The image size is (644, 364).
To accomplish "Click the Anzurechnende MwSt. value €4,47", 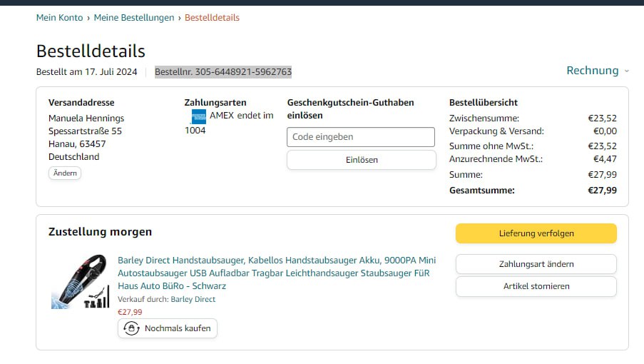I will point(605,159).
